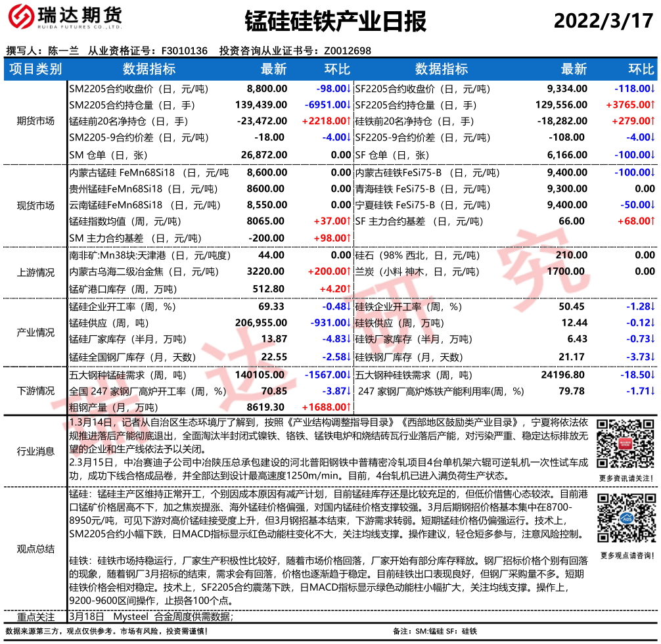Open the 上游情况 section label
The image size is (661, 644).
pos(35,273)
